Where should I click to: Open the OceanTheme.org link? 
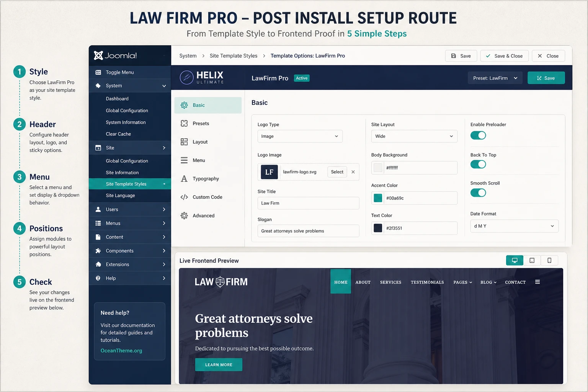(x=121, y=351)
